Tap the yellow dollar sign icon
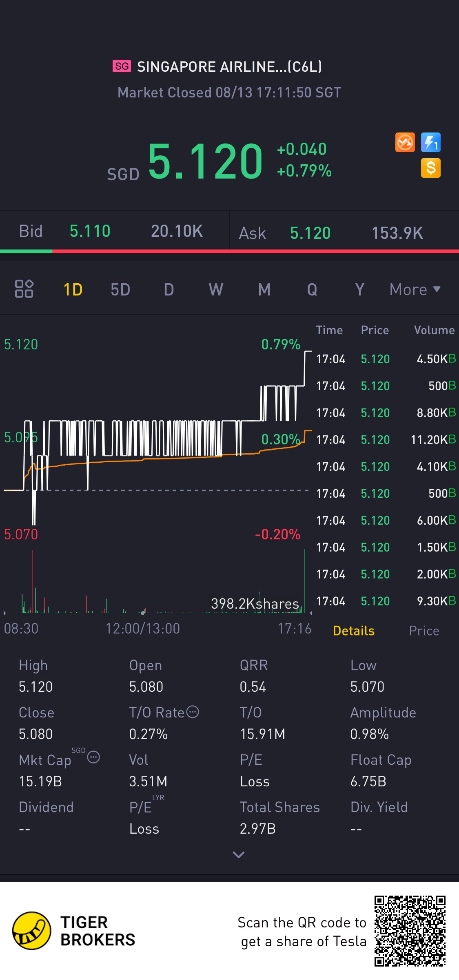The width and height of the screenshot is (459, 980). pyautogui.click(x=430, y=168)
